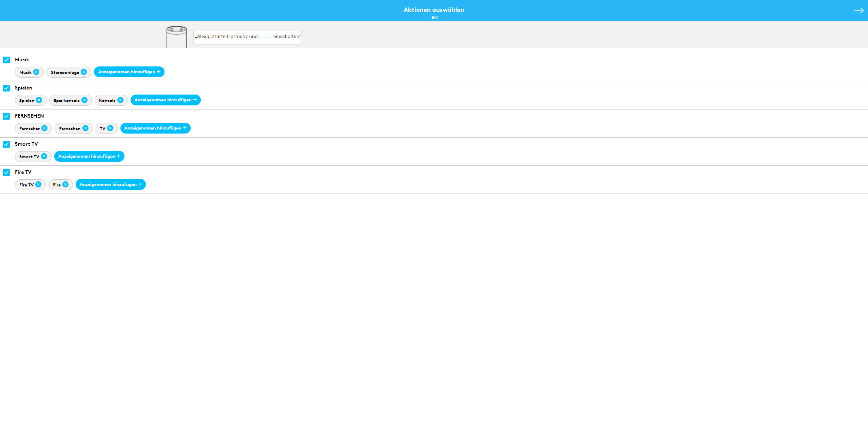Screen dimensions: 868x443
Task: Go to next step with arrow icon
Action: (859, 11)
